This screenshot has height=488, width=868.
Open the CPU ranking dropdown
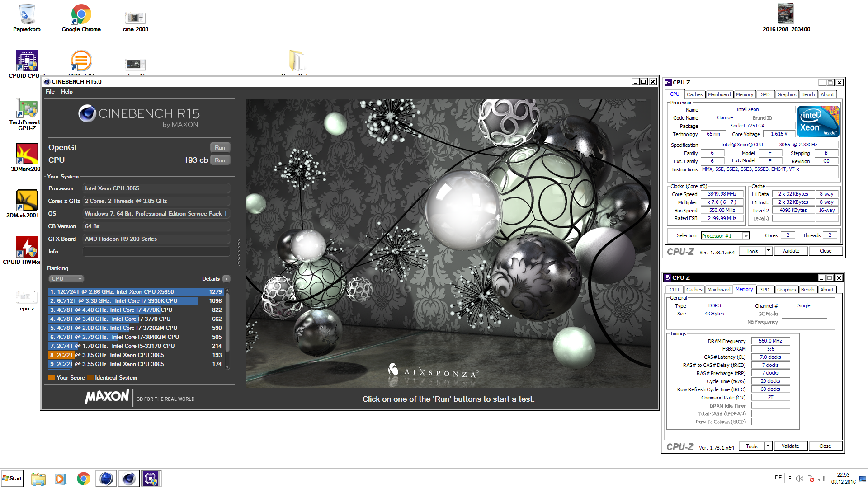click(x=66, y=279)
